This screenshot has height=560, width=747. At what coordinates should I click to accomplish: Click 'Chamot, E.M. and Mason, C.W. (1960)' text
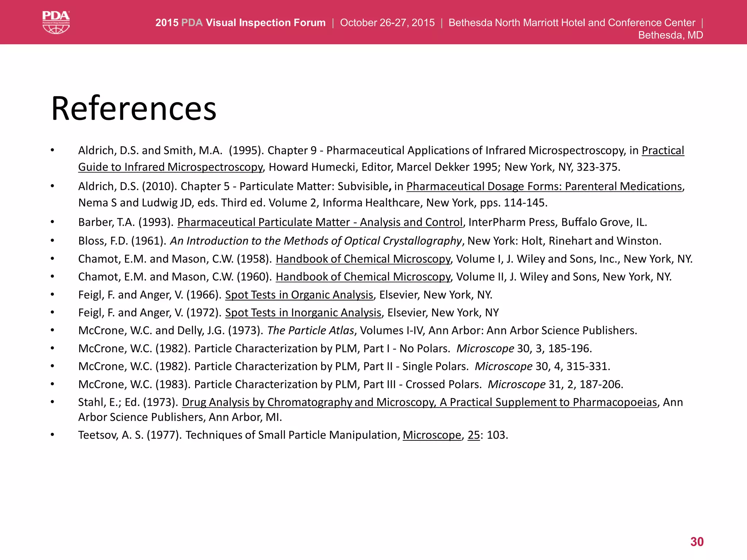pyautogui.click(x=175, y=277)
